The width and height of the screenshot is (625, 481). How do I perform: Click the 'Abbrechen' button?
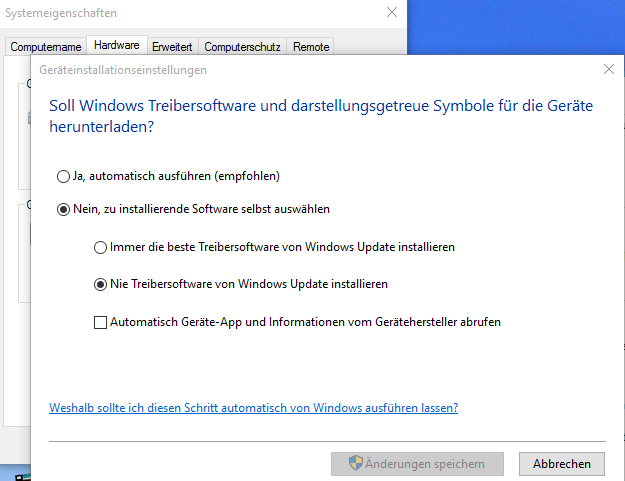coord(562,464)
